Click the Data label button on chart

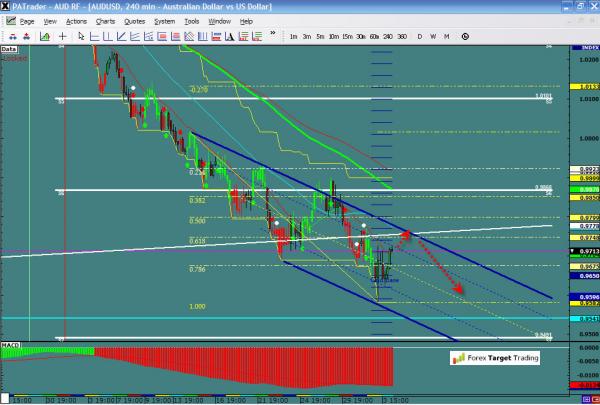(x=9, y=48)
